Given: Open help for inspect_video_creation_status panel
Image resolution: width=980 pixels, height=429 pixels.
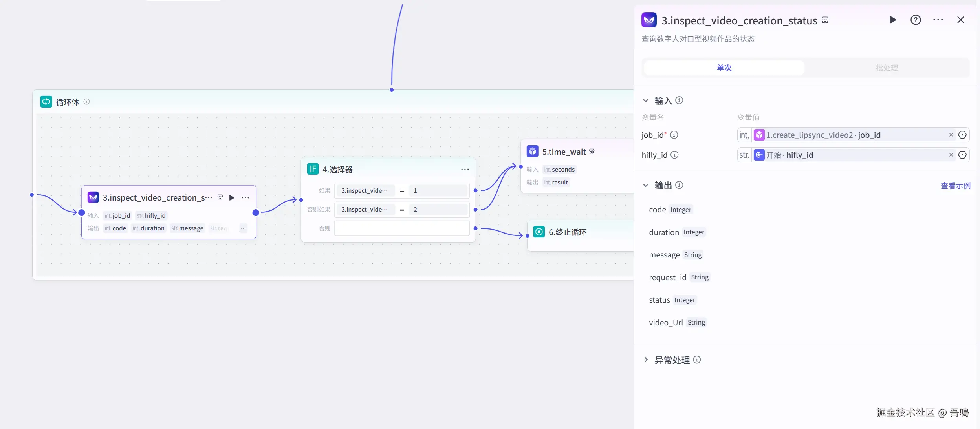Looking at the screenshot, I should pyautogui.click(x=915, y=20).
